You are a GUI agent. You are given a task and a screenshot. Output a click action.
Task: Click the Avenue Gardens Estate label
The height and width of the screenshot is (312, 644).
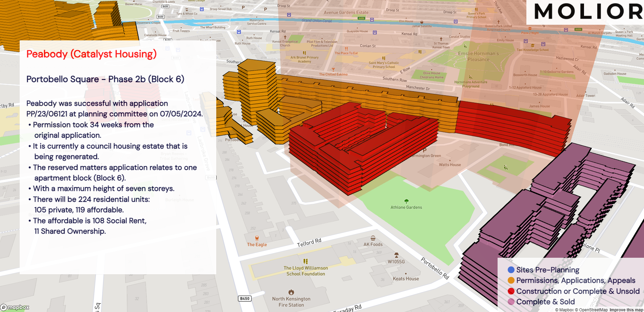pos(346,13)
